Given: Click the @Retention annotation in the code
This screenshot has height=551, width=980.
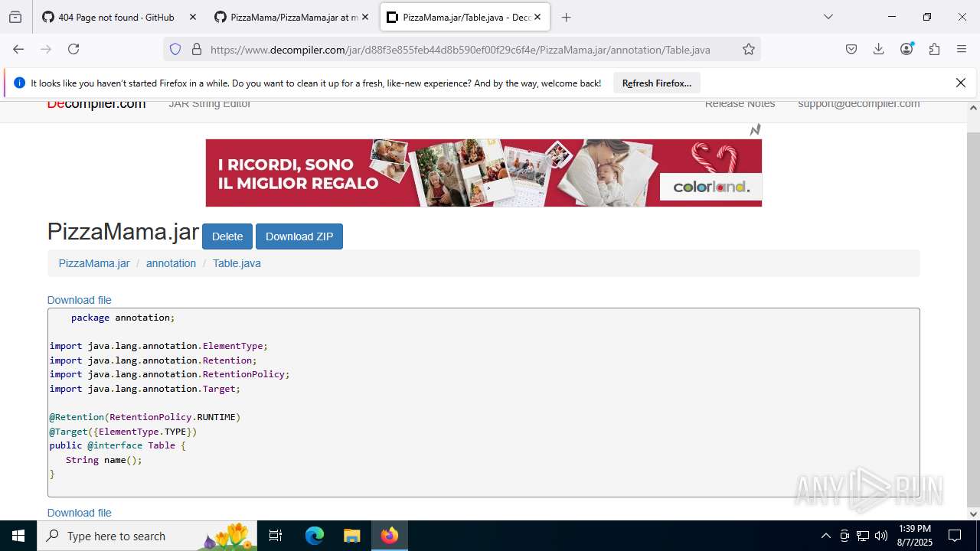Looking at the screenshot, I should click(77, 417).
